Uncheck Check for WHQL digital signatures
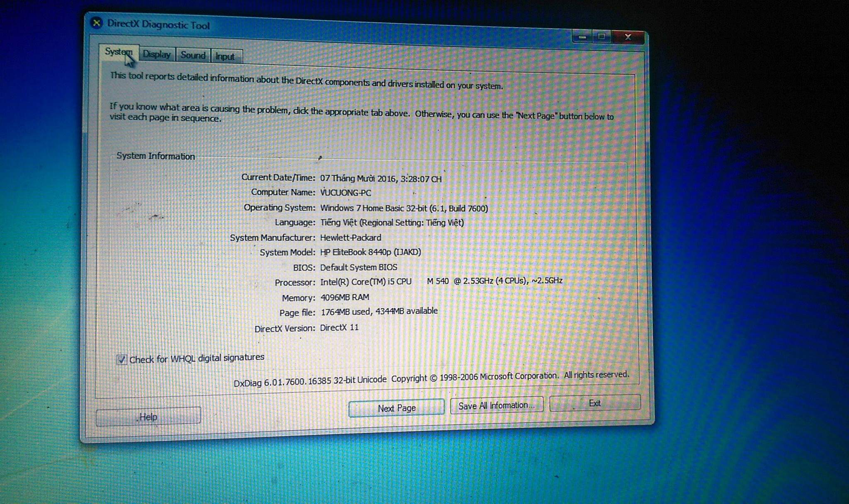849x504 pixels. point(121,359)
